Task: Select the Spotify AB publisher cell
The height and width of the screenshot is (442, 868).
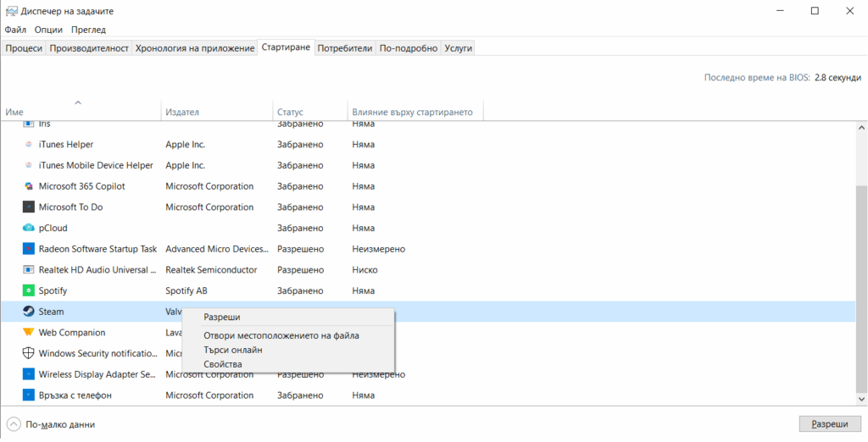Action: [186, 290]
